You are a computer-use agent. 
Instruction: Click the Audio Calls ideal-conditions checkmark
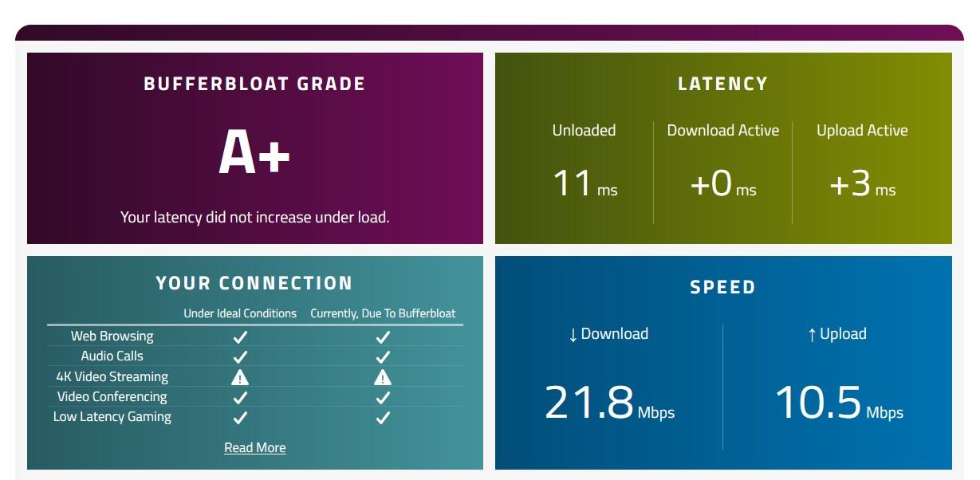click(x=240, y=356)
